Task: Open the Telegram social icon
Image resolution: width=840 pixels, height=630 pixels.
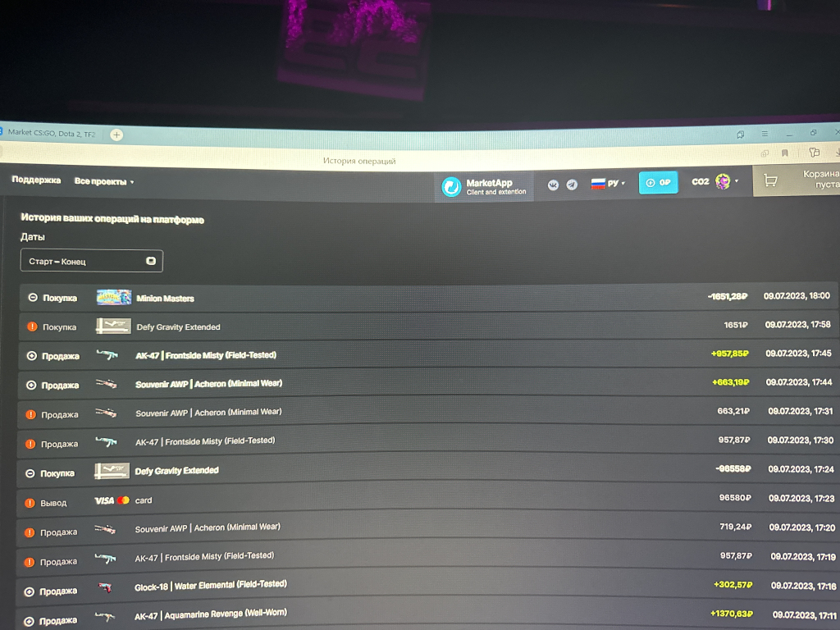Action: tap(572, 185)
